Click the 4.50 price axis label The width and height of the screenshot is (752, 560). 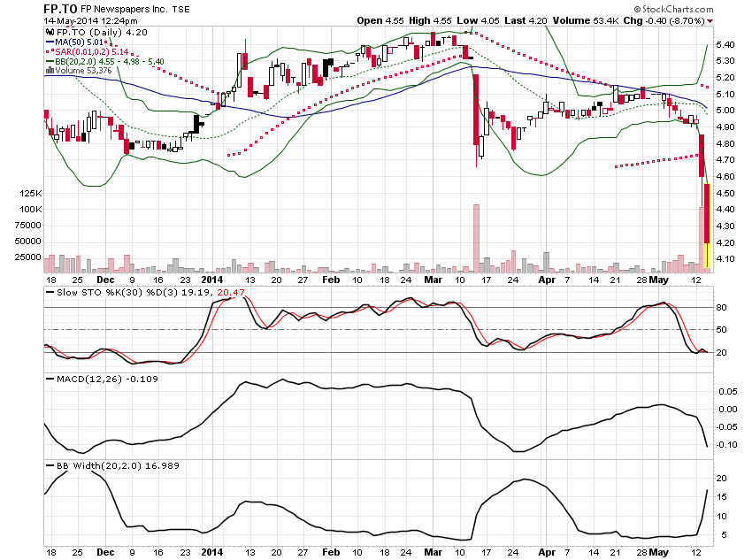click(x=725, y=193)
